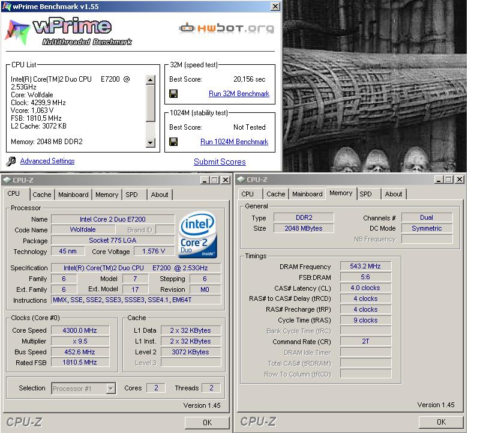Click Submit Scores link
This screenshot has width=504, height=433.
[x=220, y=162]
